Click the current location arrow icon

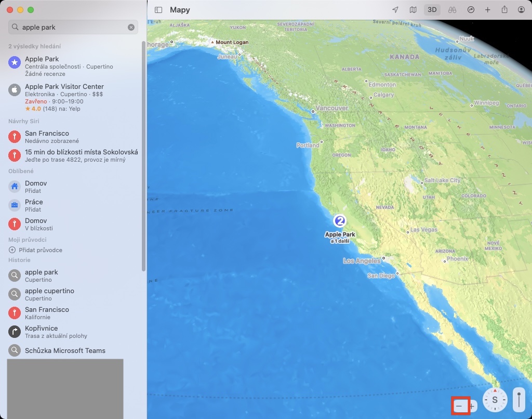pyautogui.click(x=395, y=10)
